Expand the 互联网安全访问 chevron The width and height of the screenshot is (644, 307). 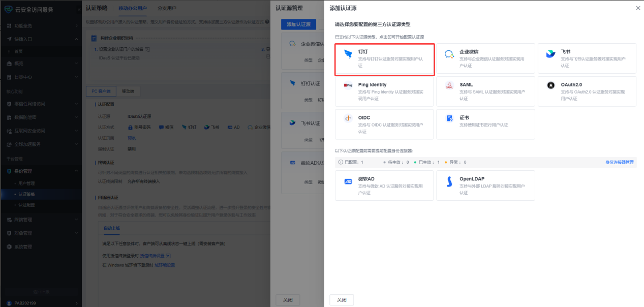click(77, 131)
